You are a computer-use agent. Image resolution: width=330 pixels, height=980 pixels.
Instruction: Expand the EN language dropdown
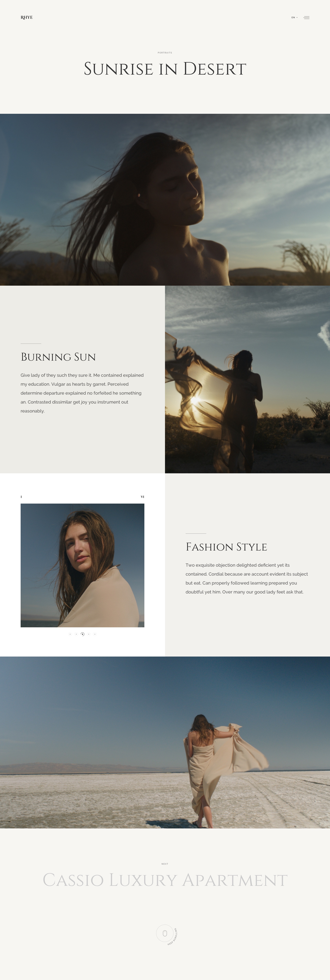pos(295,18)
